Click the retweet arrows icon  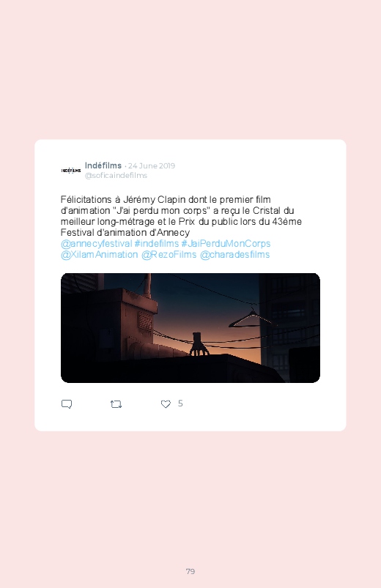116,404
